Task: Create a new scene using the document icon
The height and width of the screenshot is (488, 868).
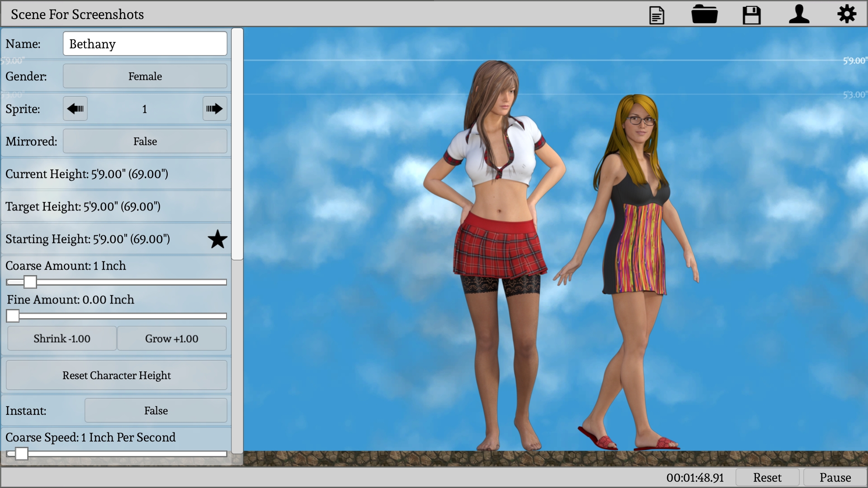Action: pos(656,14)
